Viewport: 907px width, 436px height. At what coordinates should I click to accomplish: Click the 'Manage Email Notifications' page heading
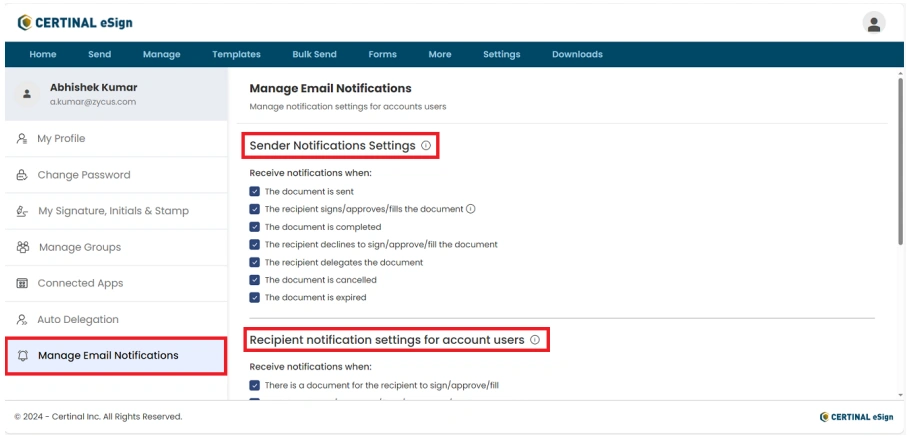[330, 88]
